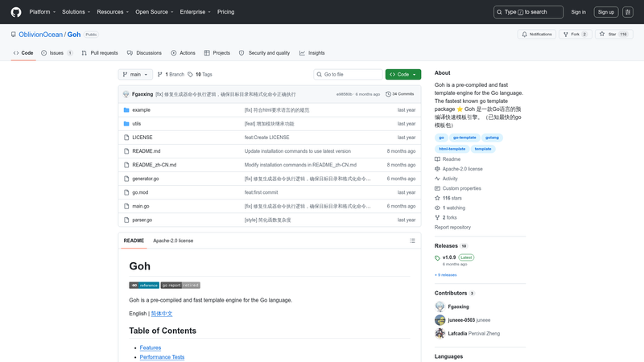Switch to the Projects tab
This screenshot has height=362, width=644.
tap(217, 53)
